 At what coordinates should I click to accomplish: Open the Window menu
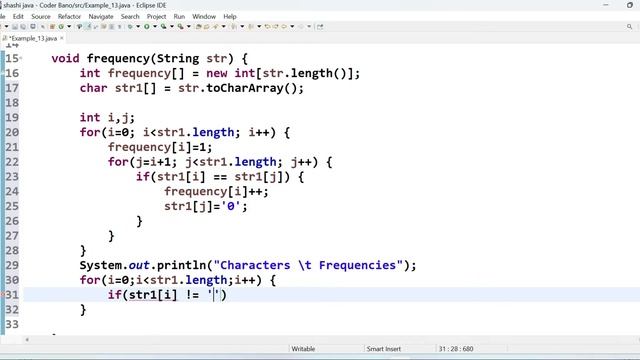point(204,16)
